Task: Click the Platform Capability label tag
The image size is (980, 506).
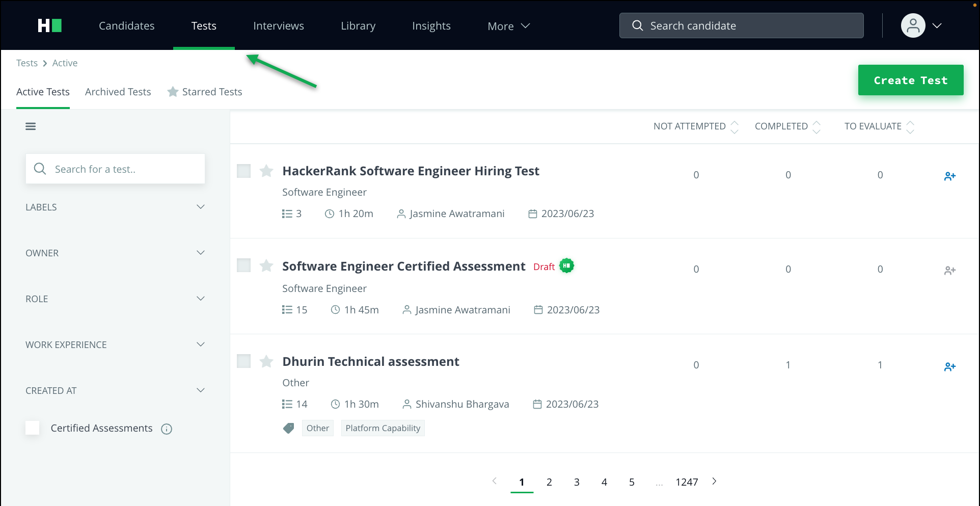Action: 383,428
